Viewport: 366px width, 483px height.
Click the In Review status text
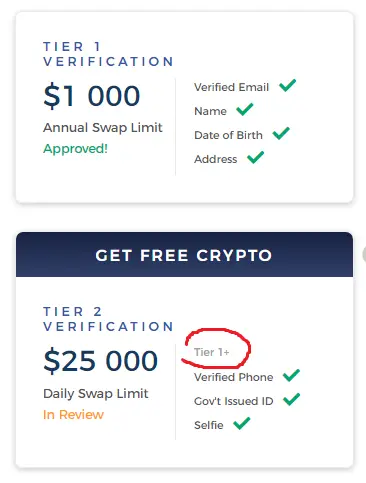[x=73, y=415]
